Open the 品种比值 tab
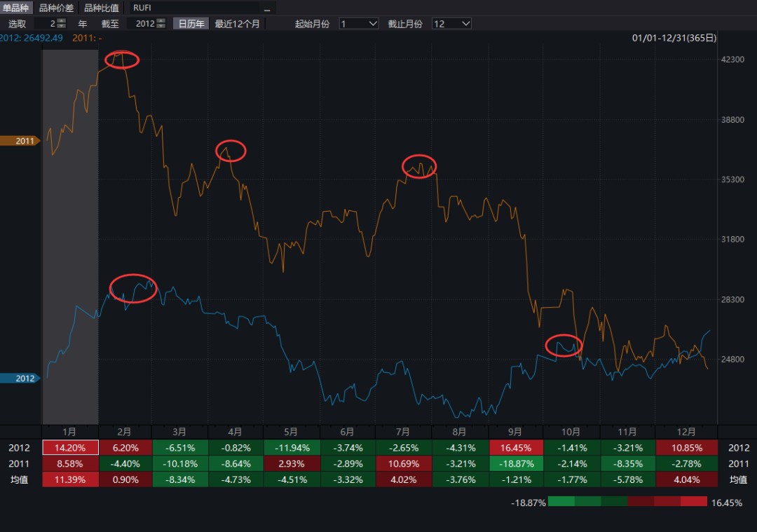 pos(102,8)
